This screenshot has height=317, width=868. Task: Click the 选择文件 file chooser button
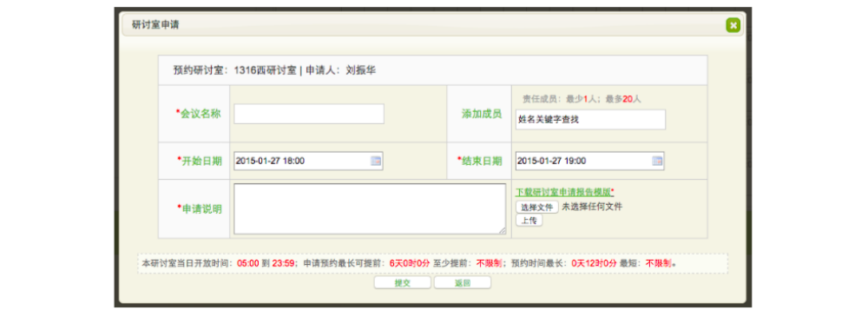pos(537,207)
